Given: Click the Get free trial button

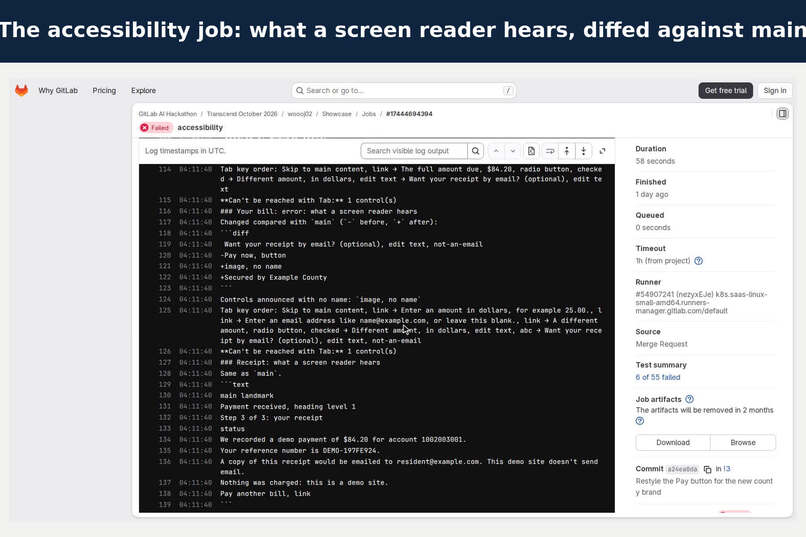Looking at the screenshot, I should pyautogui.click(x=725, y=90).
